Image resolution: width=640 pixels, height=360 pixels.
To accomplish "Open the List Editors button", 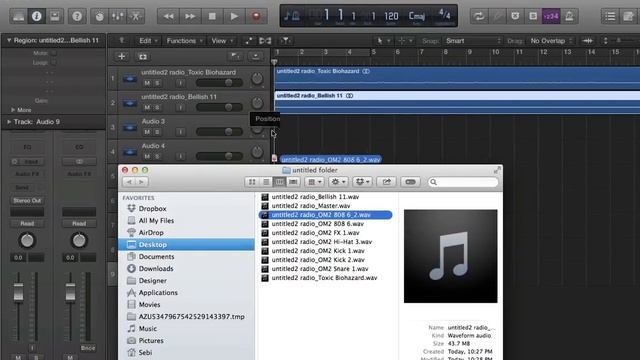I will point(610,16).
